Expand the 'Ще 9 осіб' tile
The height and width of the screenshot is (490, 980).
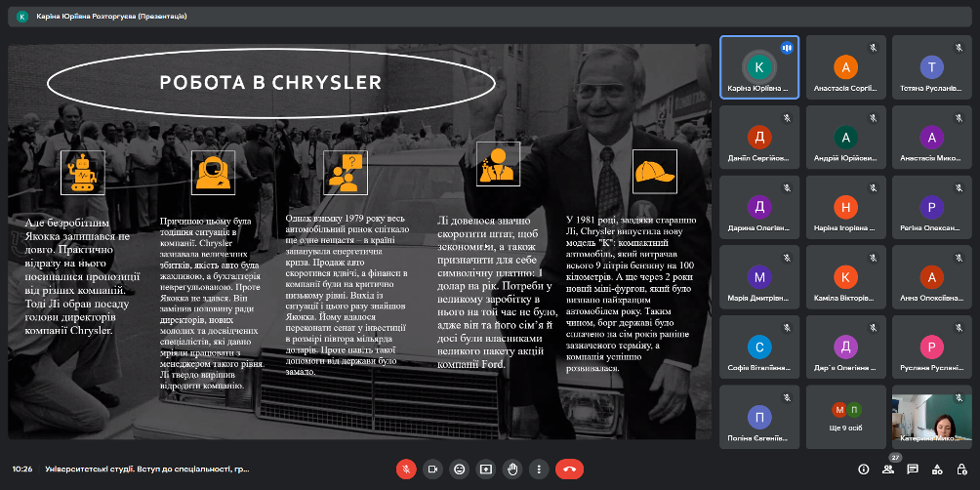(x=845, y=417)
